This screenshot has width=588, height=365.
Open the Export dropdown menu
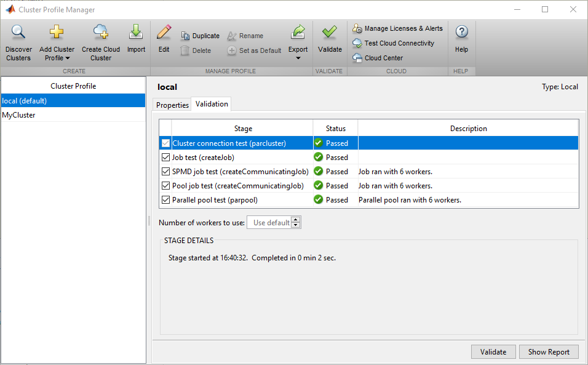pos(298,58)
